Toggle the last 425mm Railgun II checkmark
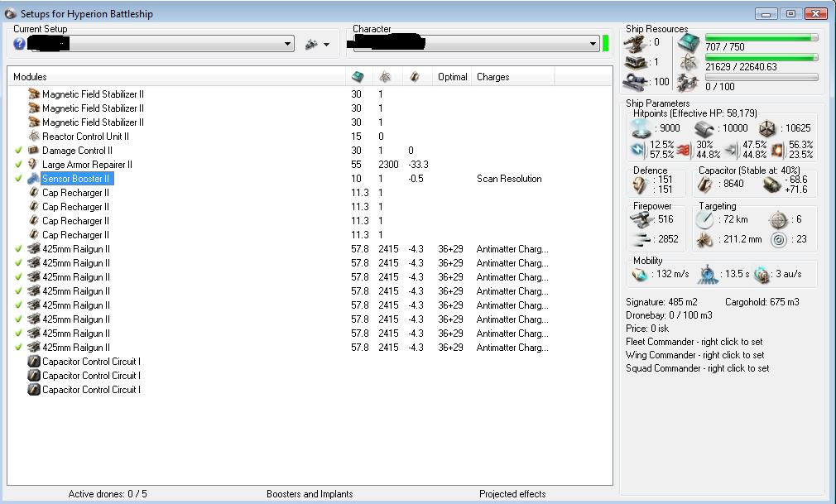836x504 pixels. (x=18, y=348)
